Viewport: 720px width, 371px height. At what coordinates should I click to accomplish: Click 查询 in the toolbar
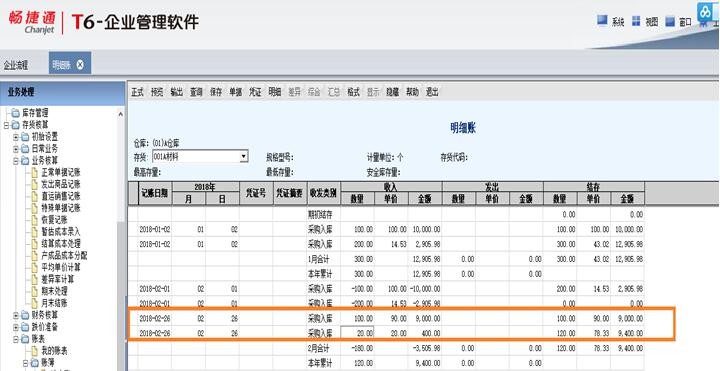(197, 92)
